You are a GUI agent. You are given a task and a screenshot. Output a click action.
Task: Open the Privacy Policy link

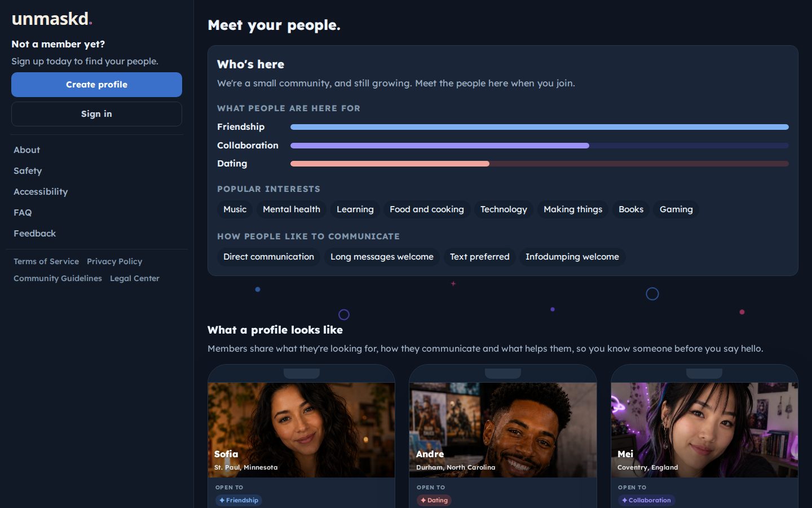tap(114, 261)
